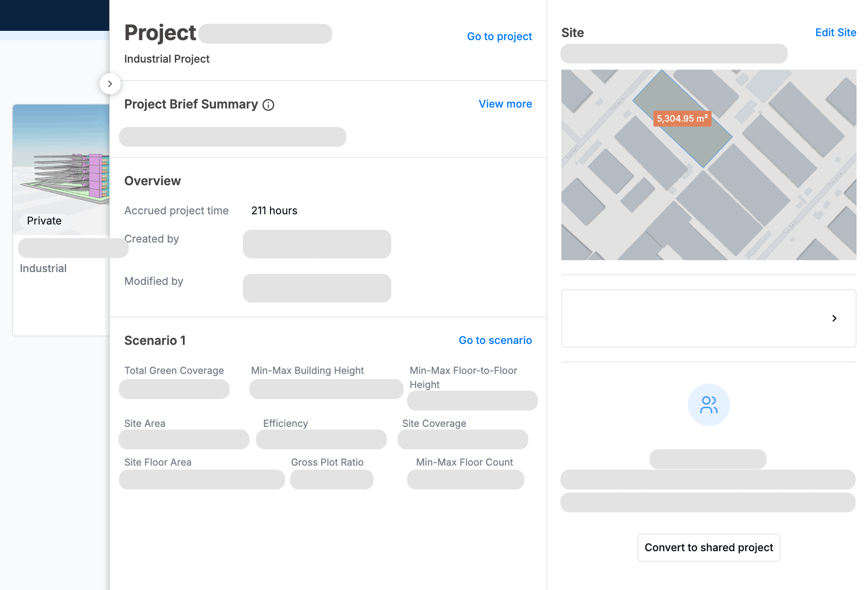Click the Private badge on the project card

43,220
